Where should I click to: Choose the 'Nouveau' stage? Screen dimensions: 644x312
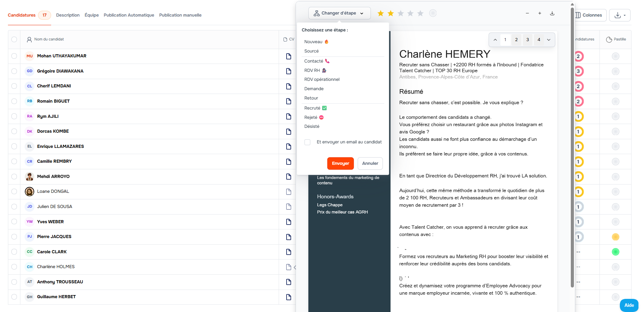pyautogui.click(x=316, y=42)
